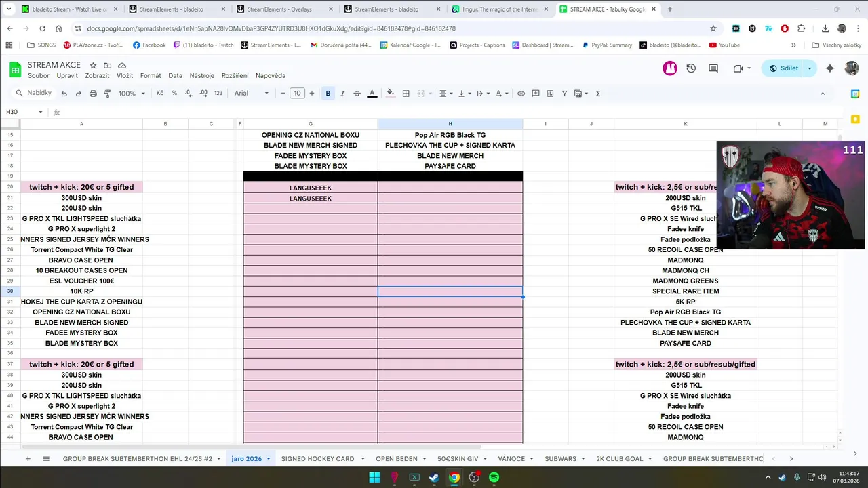Viewport: 868px width, 488px height.
Task: Redo action using toolbar arrow
Action: (x=79, y=94)
